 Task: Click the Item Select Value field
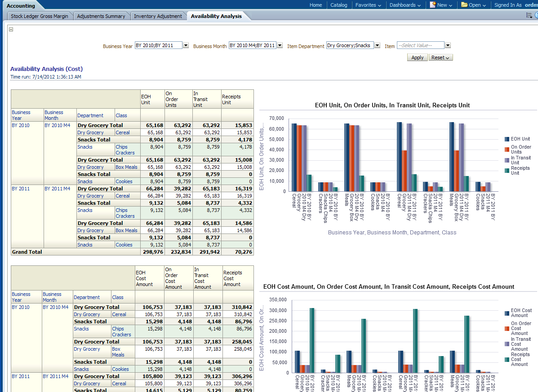[x=421, y=45]
